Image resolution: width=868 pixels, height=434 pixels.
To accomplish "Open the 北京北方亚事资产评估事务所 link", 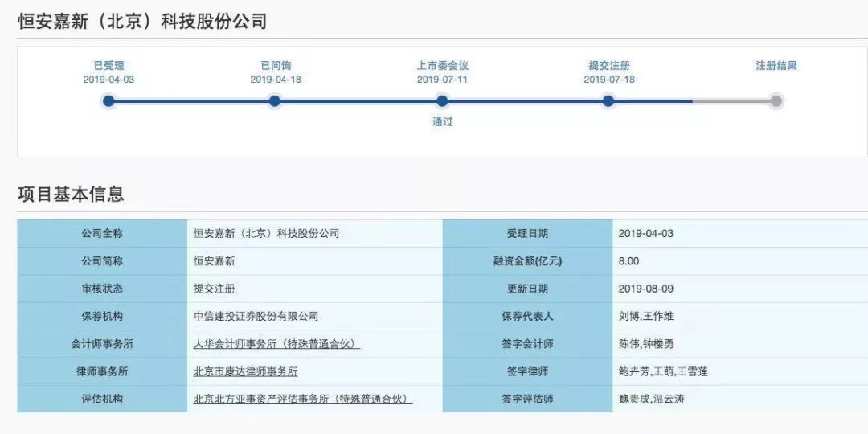I will pos(303,399).
